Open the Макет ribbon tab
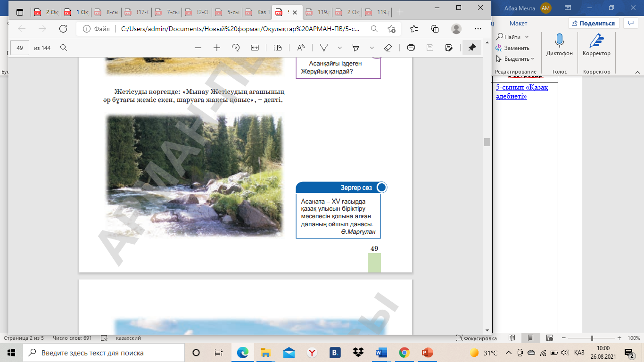644x362 pixels. [518, 23]
